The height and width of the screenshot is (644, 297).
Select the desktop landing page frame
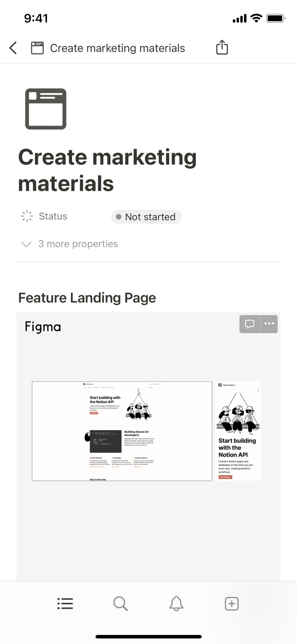coord(122,431)
